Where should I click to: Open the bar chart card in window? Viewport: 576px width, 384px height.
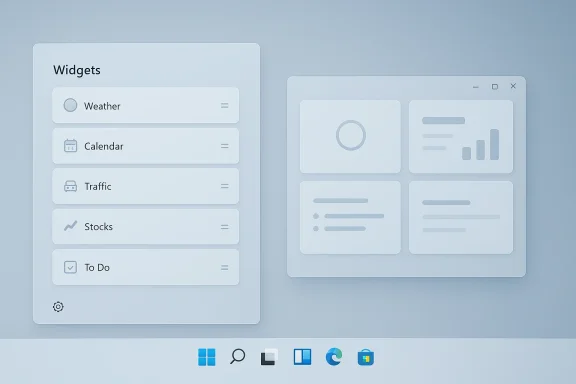click(461, 136)
